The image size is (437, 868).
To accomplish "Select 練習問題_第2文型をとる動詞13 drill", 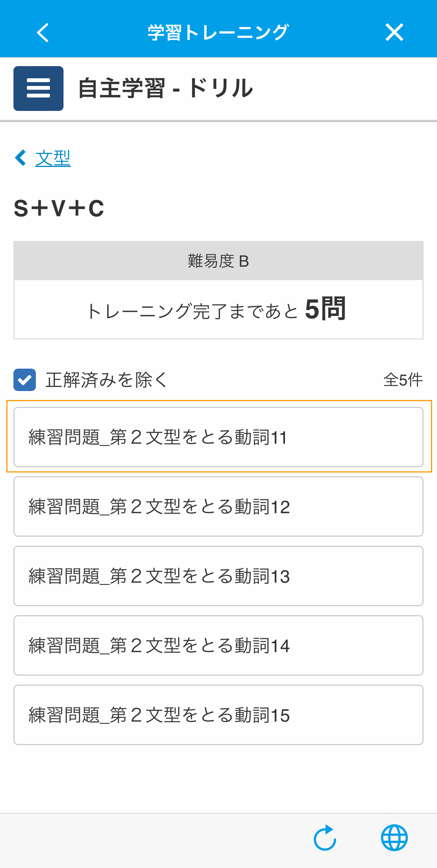I will point(218,576).
